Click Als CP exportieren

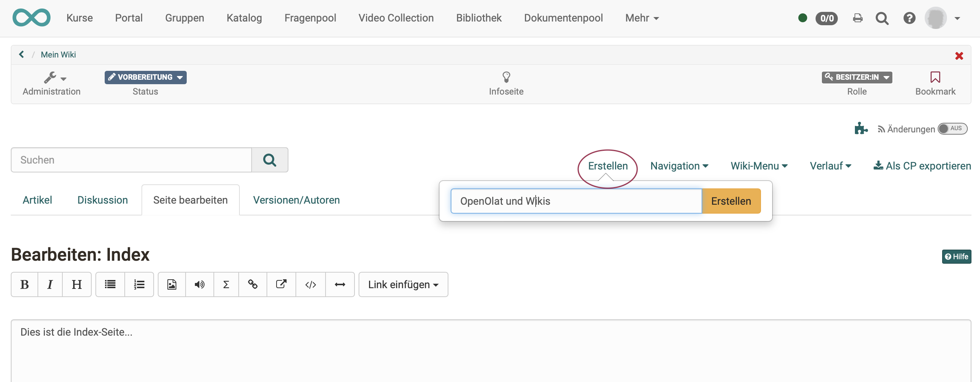click(x=922, y=166)
